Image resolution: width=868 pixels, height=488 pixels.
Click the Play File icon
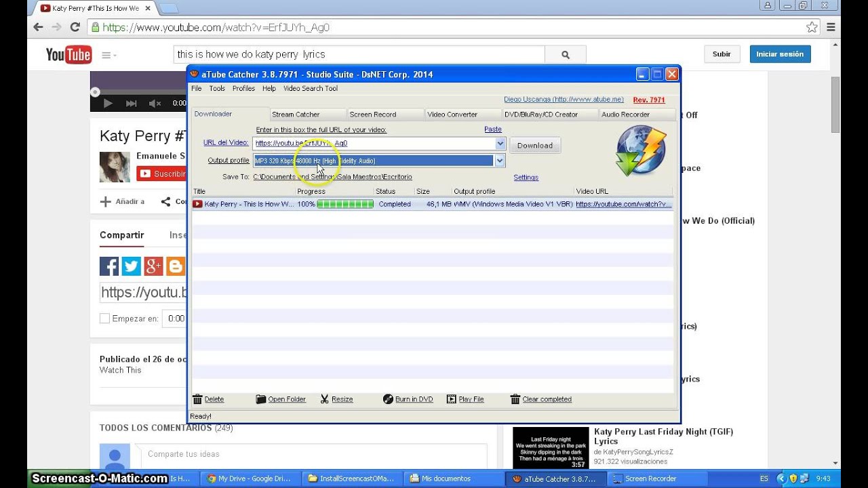click(452, 399)
